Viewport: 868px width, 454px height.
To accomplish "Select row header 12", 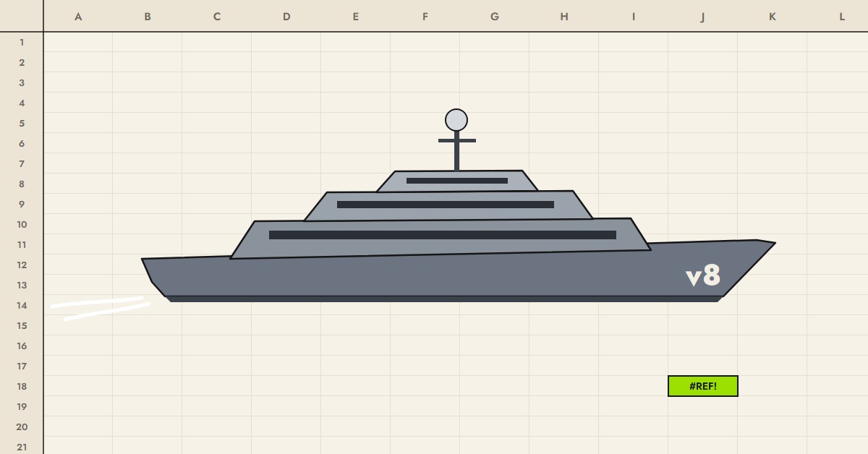I will [x=22, y=265].
